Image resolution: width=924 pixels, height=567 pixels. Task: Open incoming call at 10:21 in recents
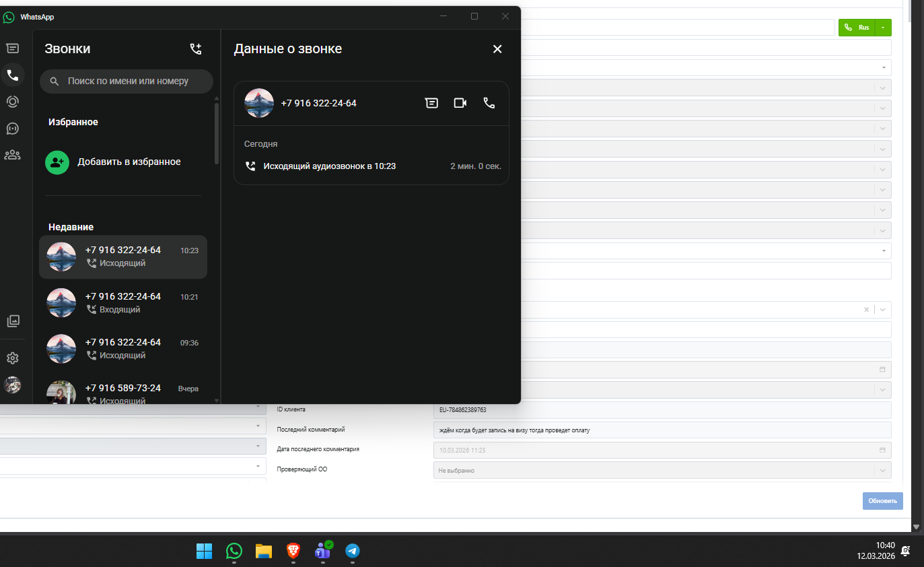click(123, 303)
